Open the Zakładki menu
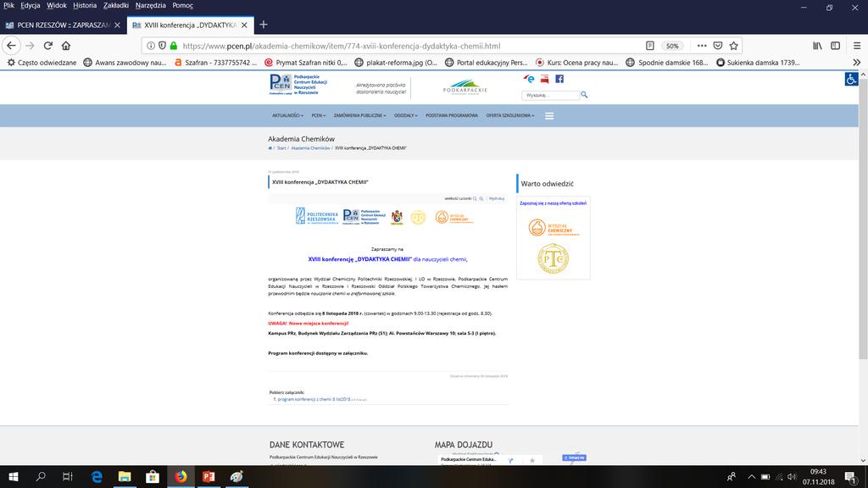 [x=115, y=6]
